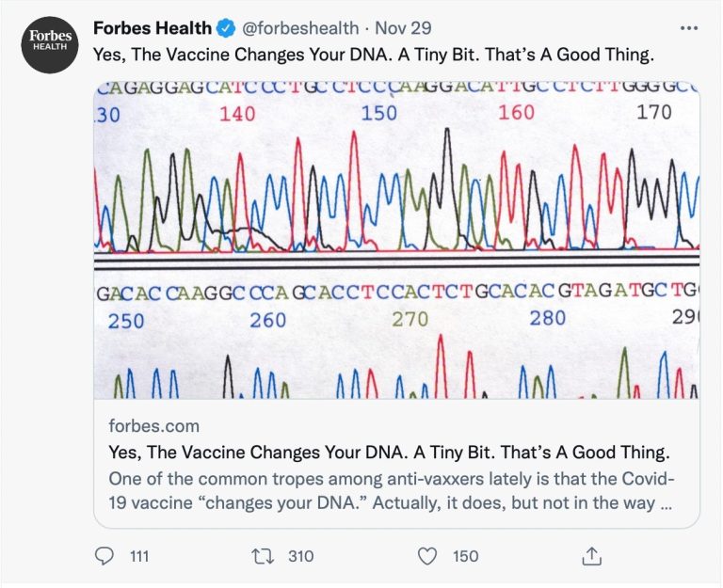Like the tweet with the heart icon
Screen dimensions: 723x588
click(428, 556)
